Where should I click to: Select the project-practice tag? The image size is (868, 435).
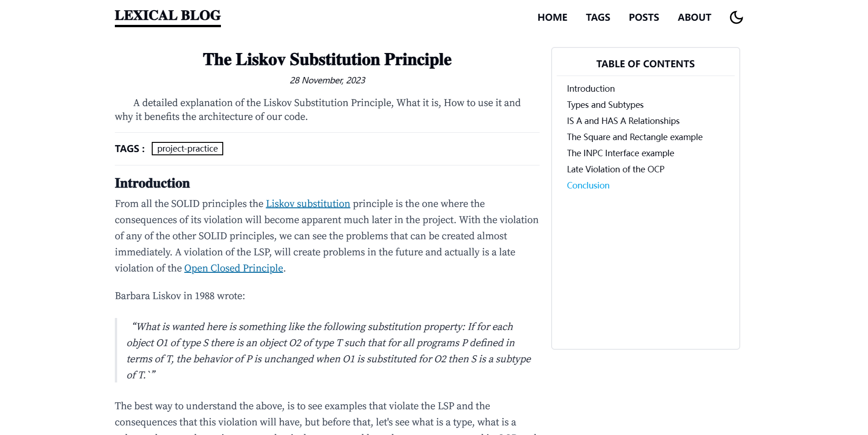pos(187,149)
